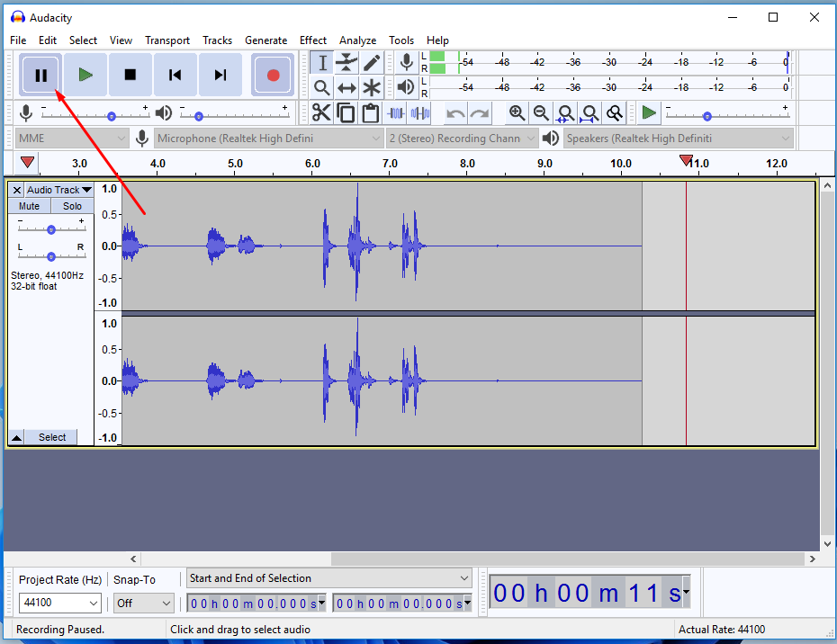Click the Select button in track panel
This screenshot has height=644, width=837.
(50, 437)
